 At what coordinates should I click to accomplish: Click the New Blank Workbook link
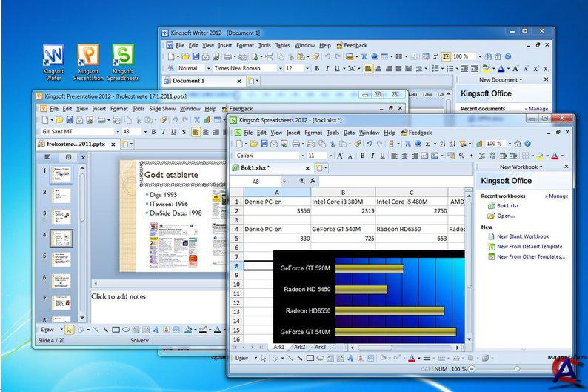coord(523,236)
